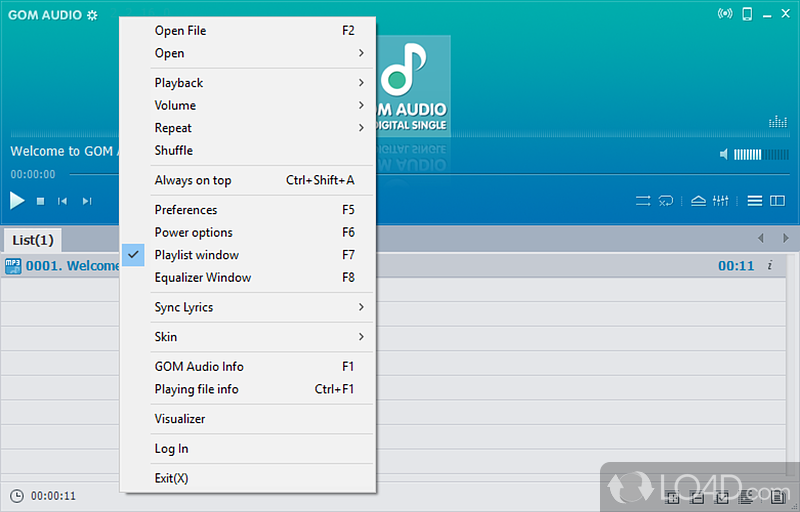Viewport: 800px width, 512px height.
Task: Stop playback with the stop button
Action: [x=40, y=201]
